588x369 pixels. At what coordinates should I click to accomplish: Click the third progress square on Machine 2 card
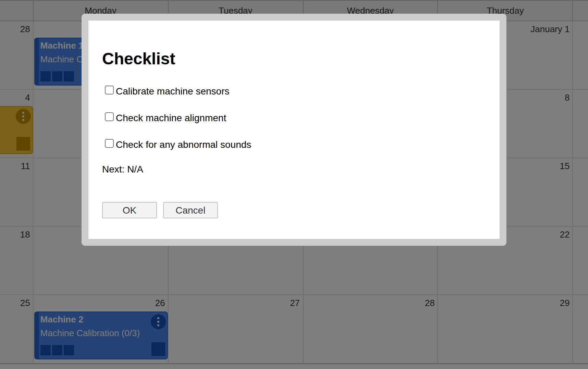coord(68,350)
